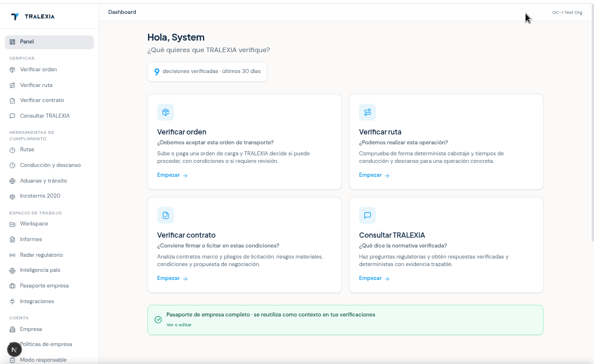Click the Conducción y descanso clock icon
594x364 pixels.
13,165
